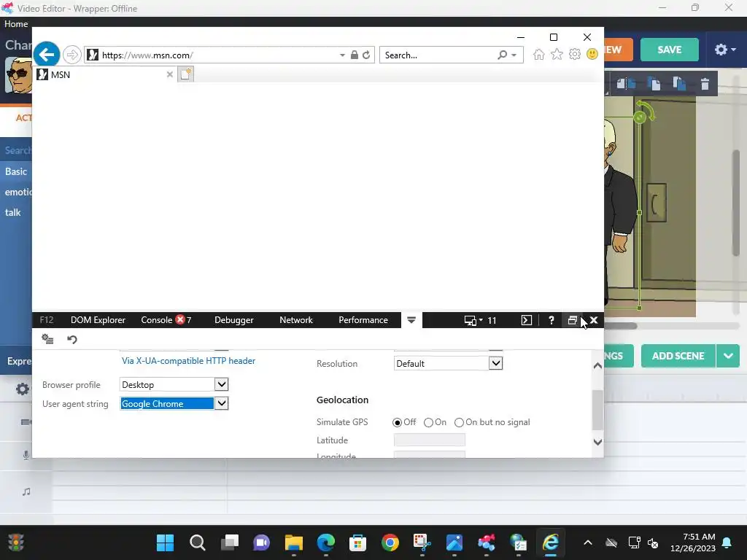Click the search magnifier icon in IE
This screenshot has width=747, height=560.
coord(502,55)
